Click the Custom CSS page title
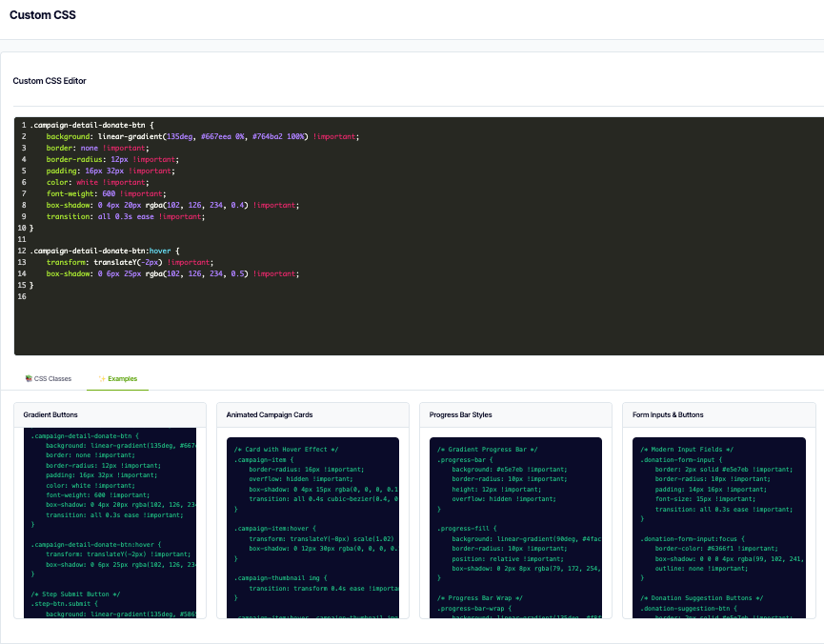 tap(42, 14)
